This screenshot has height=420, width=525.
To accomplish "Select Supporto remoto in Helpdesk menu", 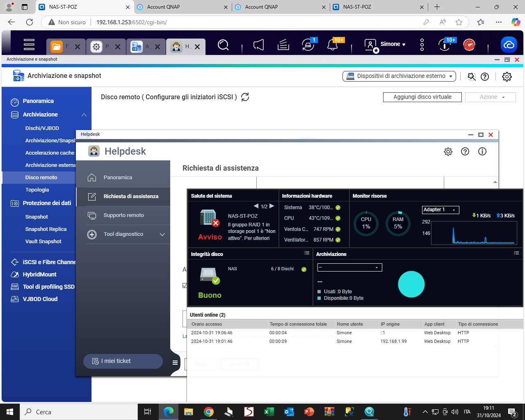I will tap(123, 215).
